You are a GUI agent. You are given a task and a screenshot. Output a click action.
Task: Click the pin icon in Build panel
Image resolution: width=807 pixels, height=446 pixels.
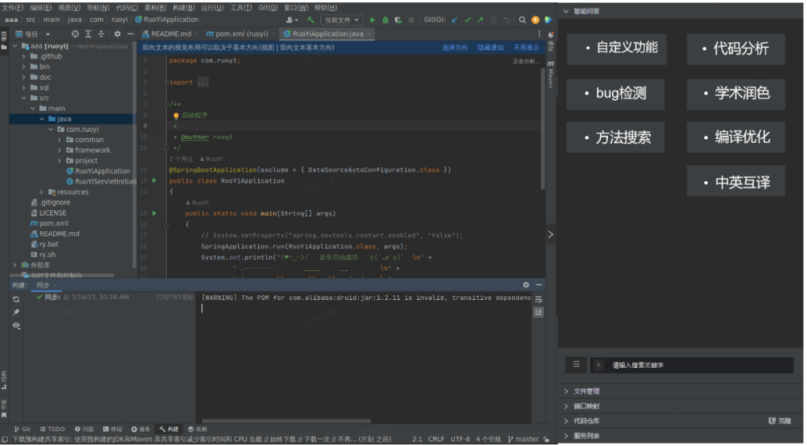tap(16, 311)
